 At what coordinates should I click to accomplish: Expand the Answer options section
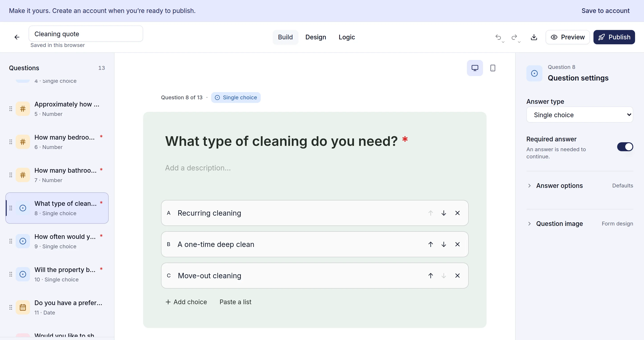(580, 186)
